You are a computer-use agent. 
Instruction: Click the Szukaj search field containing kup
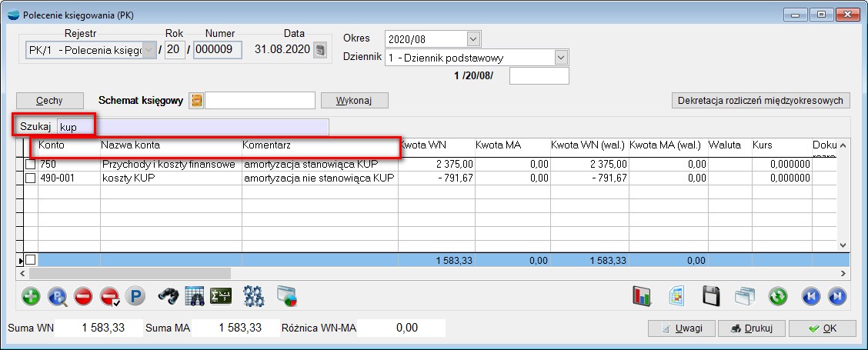coord(192,127)
